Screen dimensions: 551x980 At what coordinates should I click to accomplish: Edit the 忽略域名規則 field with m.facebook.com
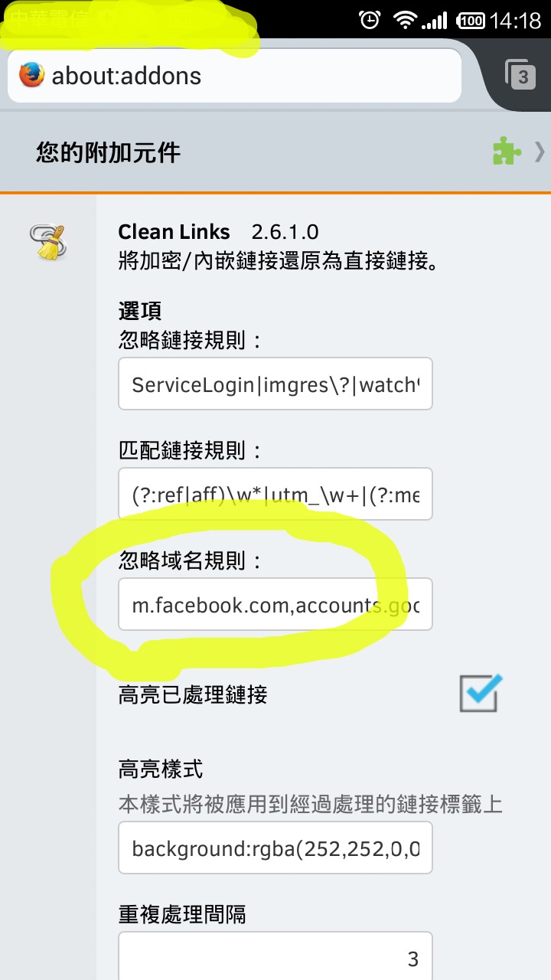pos(275,604)
